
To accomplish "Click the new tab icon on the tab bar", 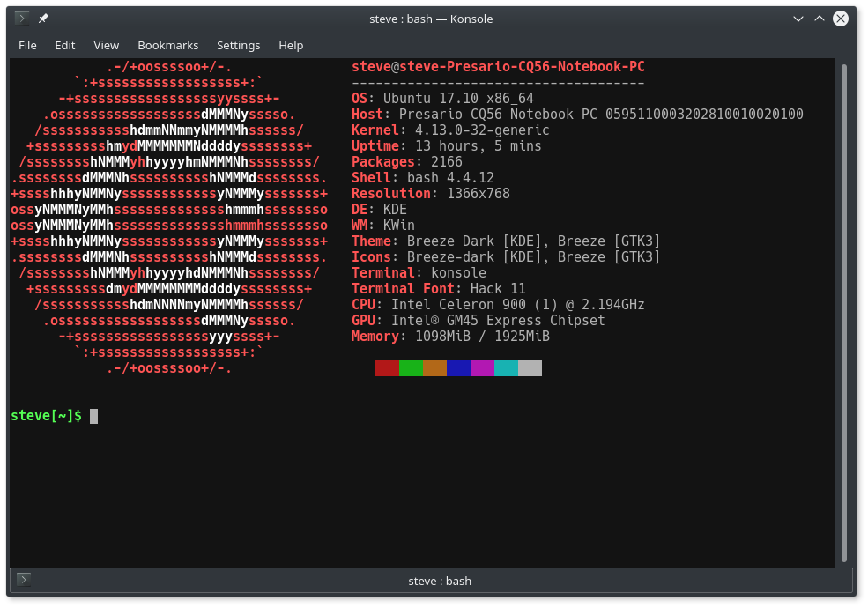I will tap(23, 580).
